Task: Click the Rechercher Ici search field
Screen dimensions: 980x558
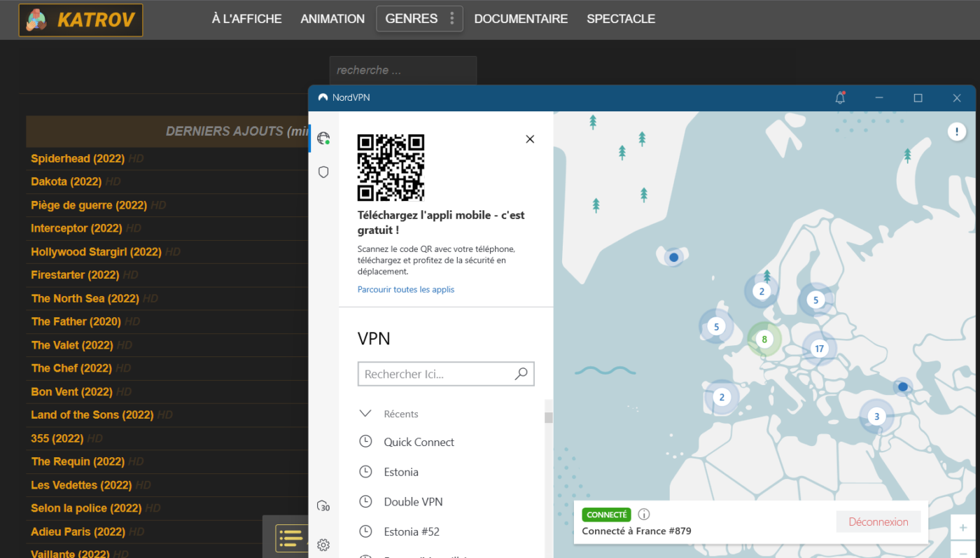Action: (x=446, y=374)
